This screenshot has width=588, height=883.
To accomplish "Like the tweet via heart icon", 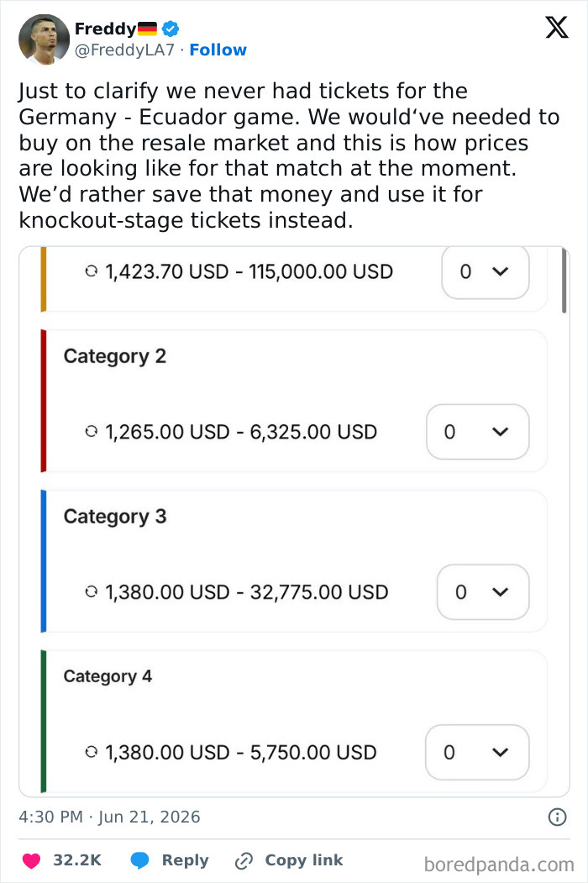I will coord(32,860).
